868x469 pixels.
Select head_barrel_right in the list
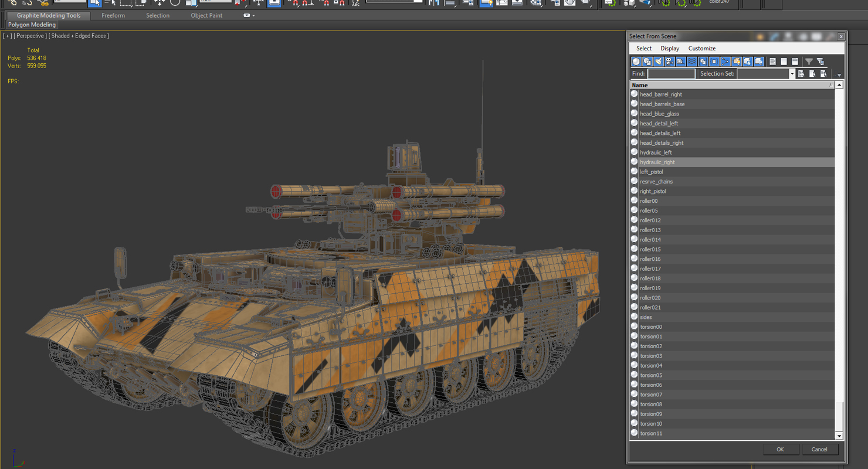[732, 94]
